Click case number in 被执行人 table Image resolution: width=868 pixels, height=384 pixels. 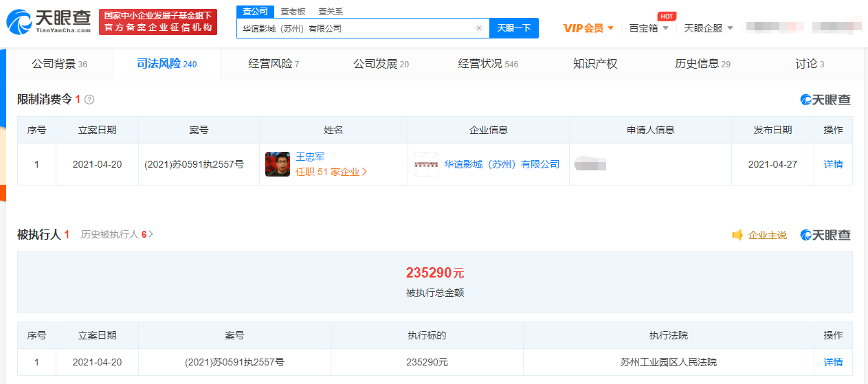[x=234, y=362]
